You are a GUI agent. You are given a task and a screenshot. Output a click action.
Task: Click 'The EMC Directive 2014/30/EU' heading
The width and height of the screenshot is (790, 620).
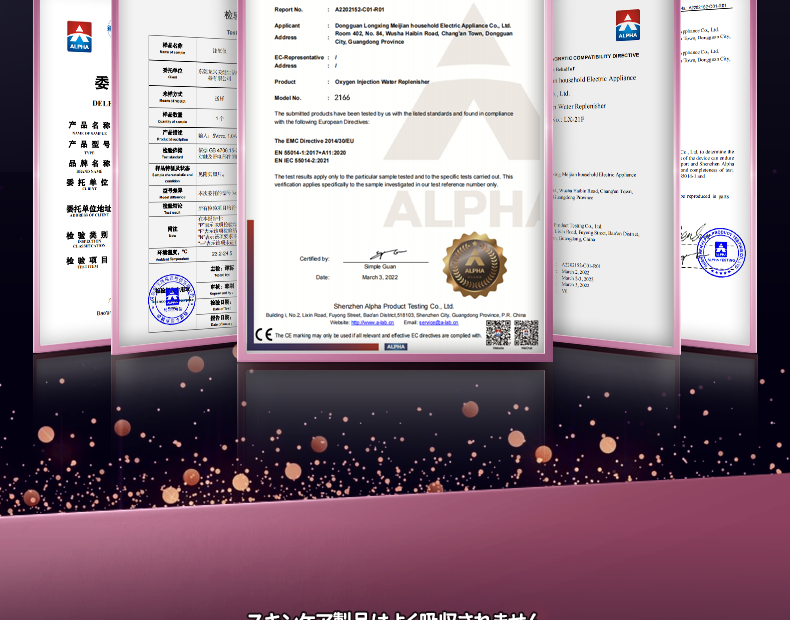(x=314, y=141)
